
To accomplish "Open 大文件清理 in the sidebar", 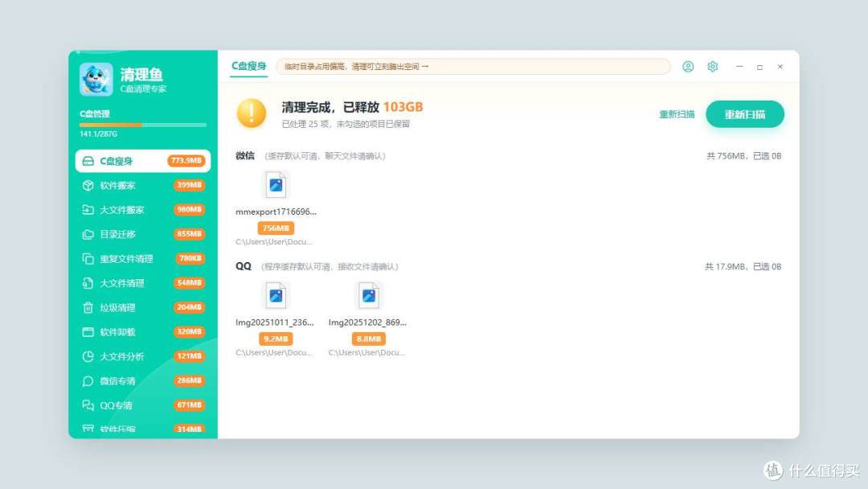I will 143,283.
